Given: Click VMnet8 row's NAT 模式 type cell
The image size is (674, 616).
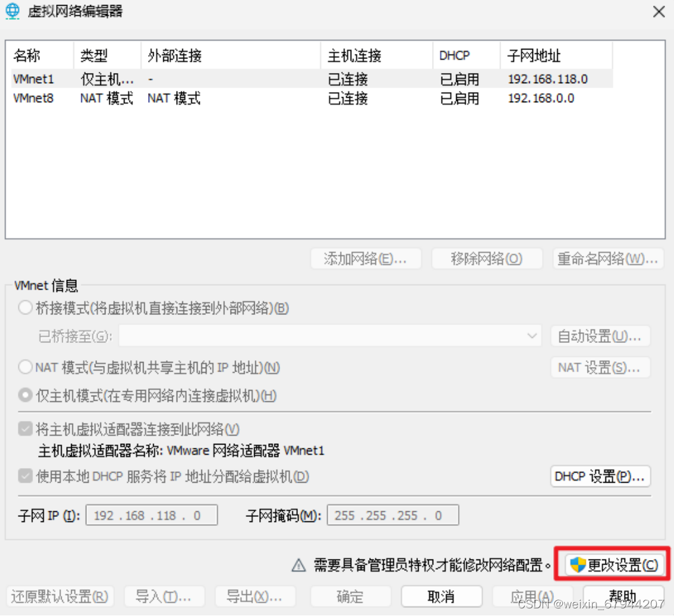Looking at the screenshot, I should [x=107, y=98].
